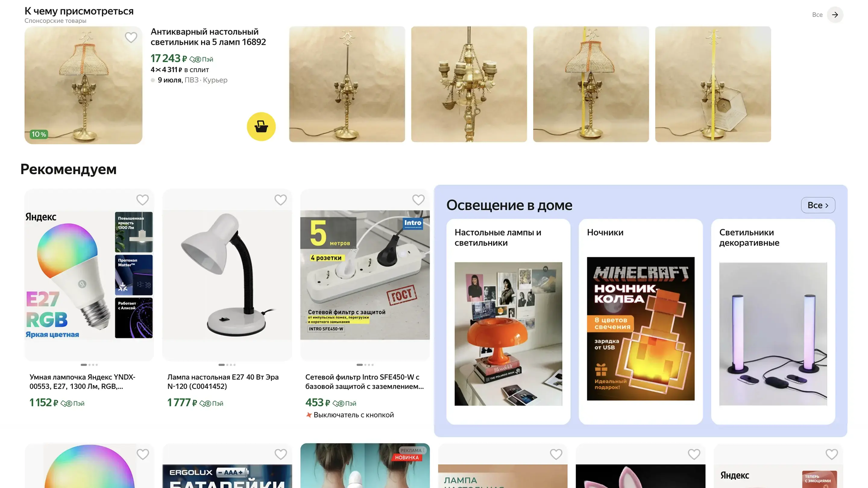Click the Все link in sponsored section

tap(817, 14)
